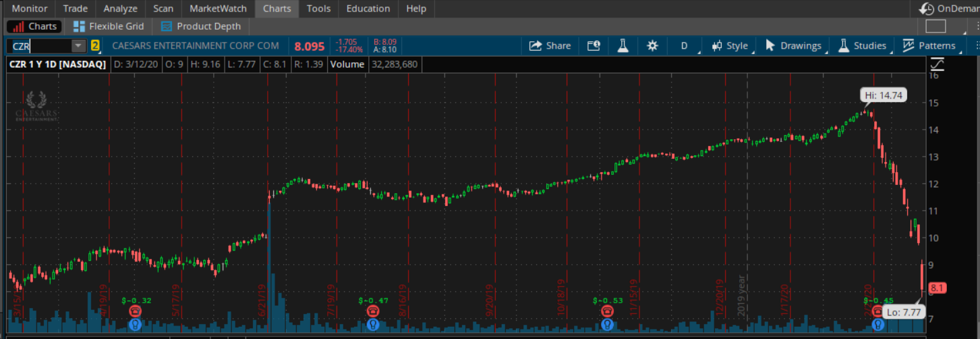Viewport: 980px width, 339px height.
Task: Click the earnings phone icon under $-0.32
Action: [135, 311]
